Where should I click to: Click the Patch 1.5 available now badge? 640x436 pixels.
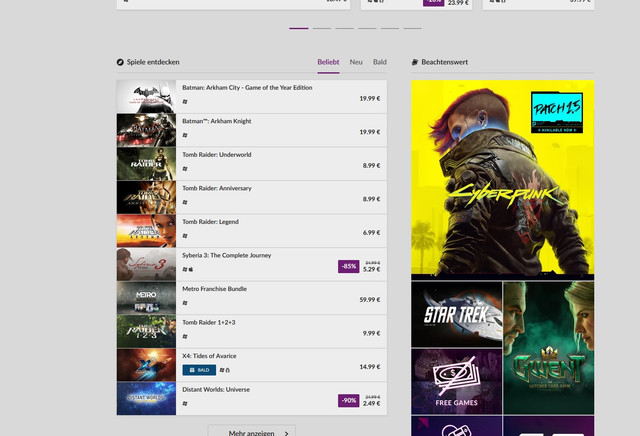coord(557,112)
